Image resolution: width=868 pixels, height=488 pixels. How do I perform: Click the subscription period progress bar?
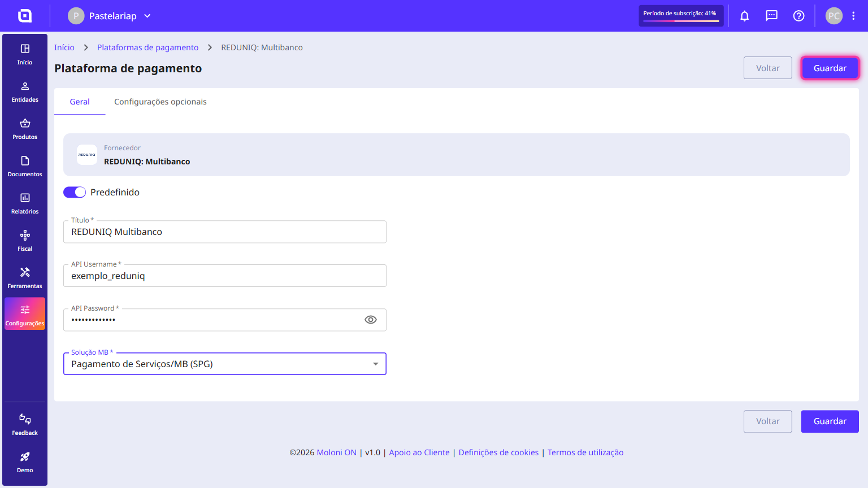coord(681,21)
